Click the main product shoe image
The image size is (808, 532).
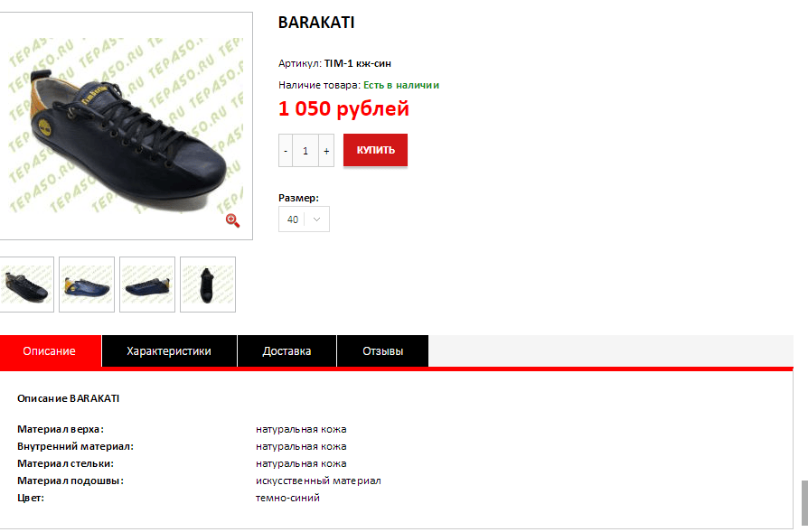tap(126, 126)
